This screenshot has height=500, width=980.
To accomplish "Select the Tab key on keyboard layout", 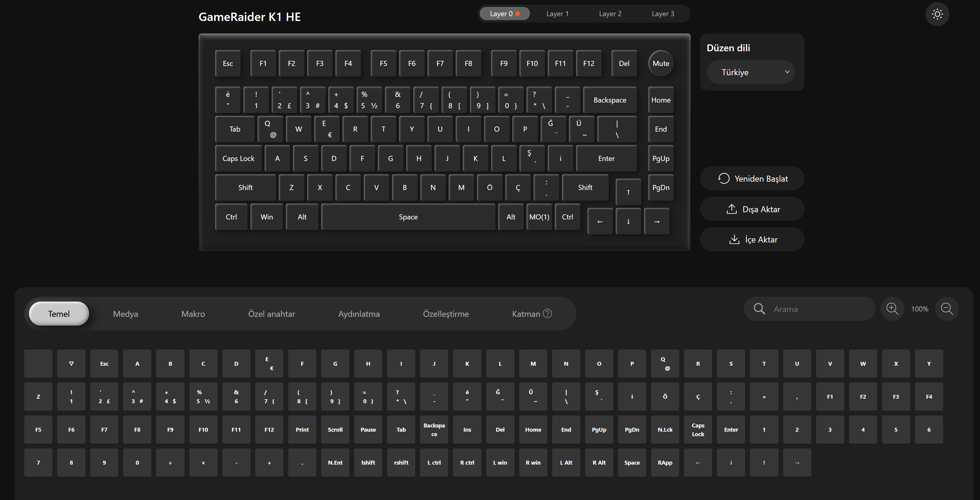I will (235, 129).
